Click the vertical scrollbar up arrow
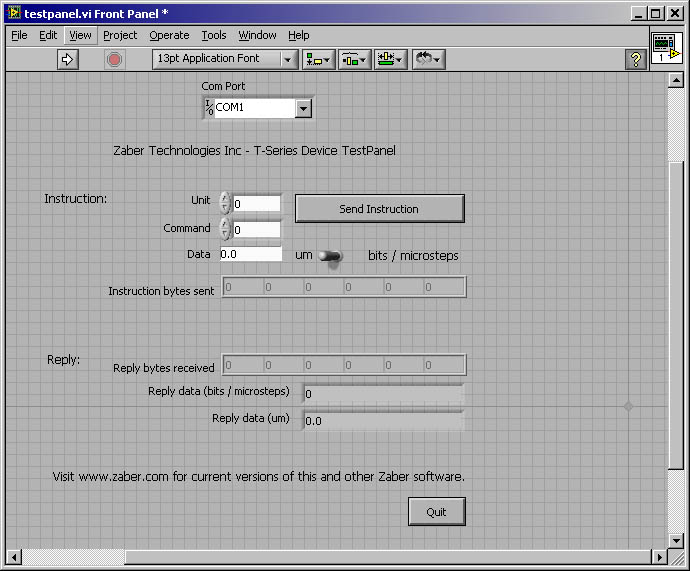This screenshot has width=690, height=571. [x=675, y=80]
